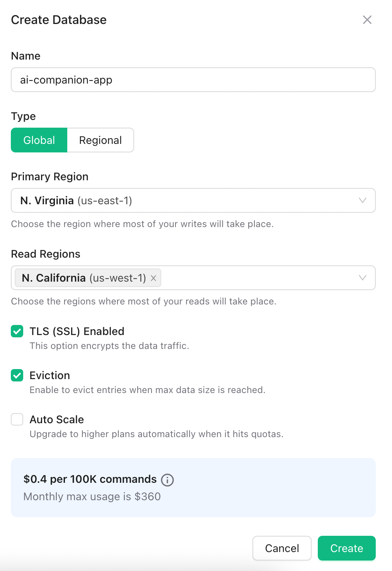392x571 pixels.
Task: Expand the Read Regions dropdown arrow
Action: 362,278
